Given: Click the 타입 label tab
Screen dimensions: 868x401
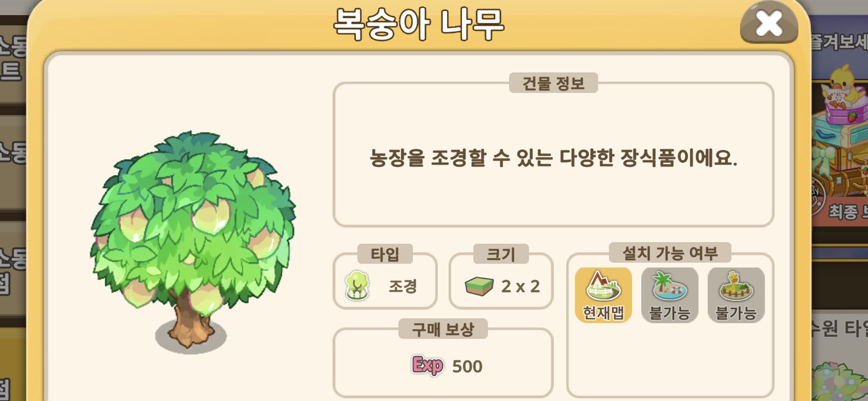Looking at the screenshot, I should tap(385, 254).
